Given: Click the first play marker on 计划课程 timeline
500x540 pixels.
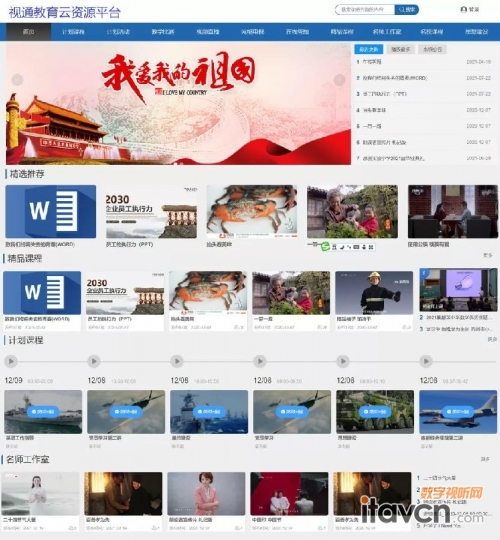Looking at the screenshot, I should [x=11, y=361].
